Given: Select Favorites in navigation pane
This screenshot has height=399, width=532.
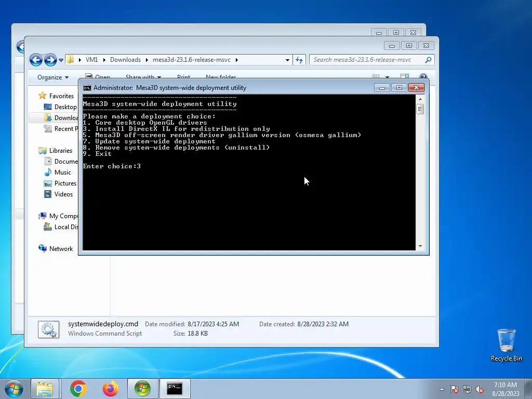Looking at the screenshot, I should tap(61, 96).
